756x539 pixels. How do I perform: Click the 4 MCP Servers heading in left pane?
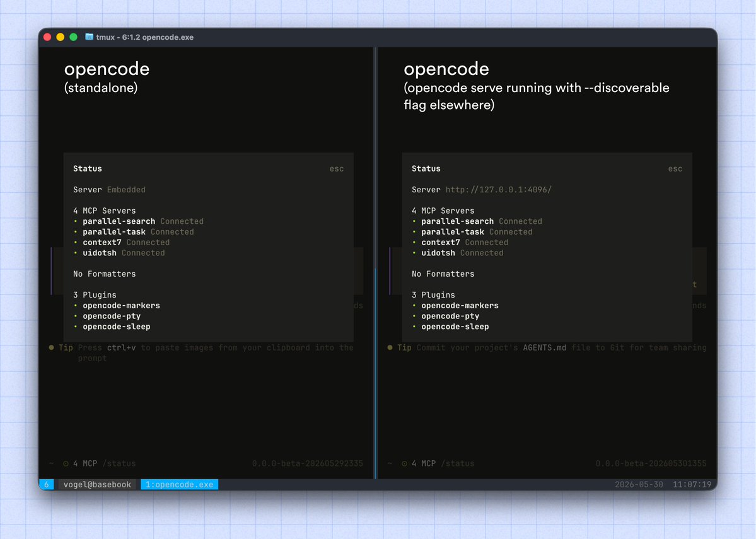(104, 211)
